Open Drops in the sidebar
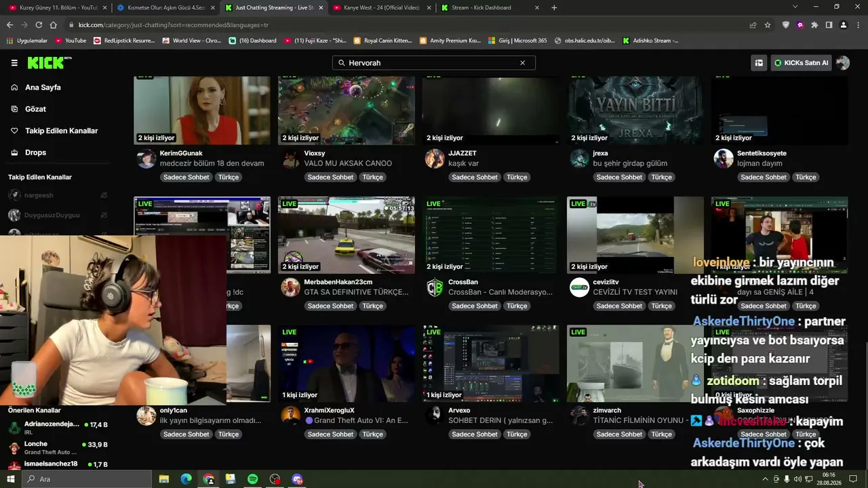 coord(35,152)
